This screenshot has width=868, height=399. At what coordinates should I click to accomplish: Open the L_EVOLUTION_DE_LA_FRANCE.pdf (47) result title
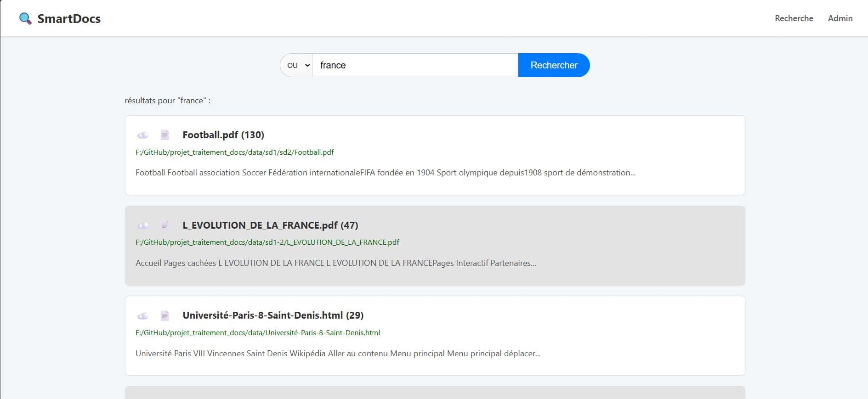(270, 225)
